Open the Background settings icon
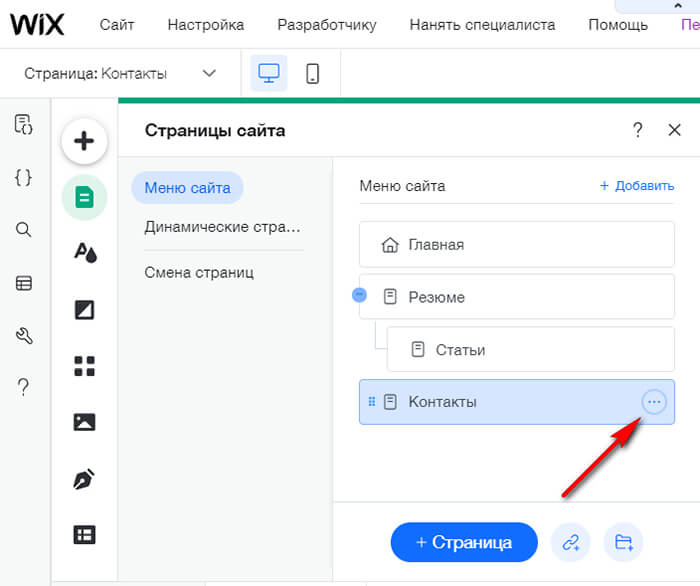 point(84,309)
